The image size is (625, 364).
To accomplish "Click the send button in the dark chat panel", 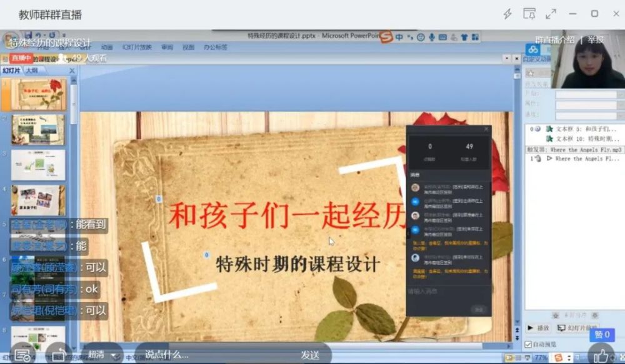I will (479, 310).
